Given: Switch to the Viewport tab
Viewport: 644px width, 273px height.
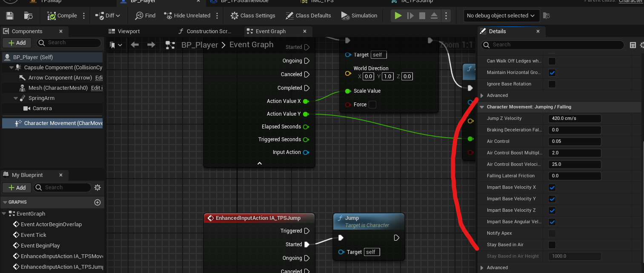Looking at the screenshot, I should pos(124,31).
